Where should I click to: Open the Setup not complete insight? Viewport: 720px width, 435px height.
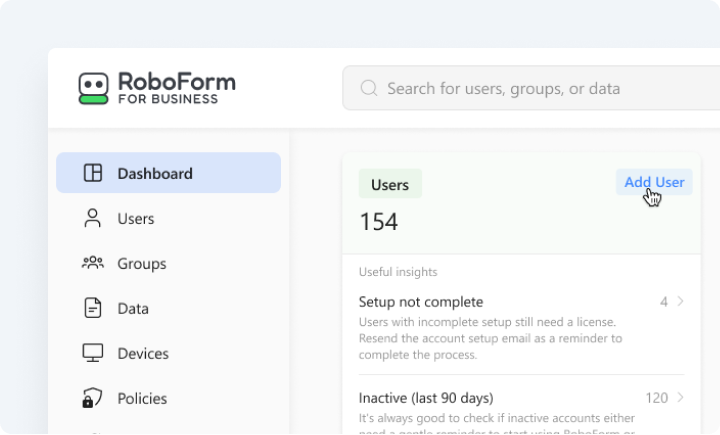tap(522, 328)
